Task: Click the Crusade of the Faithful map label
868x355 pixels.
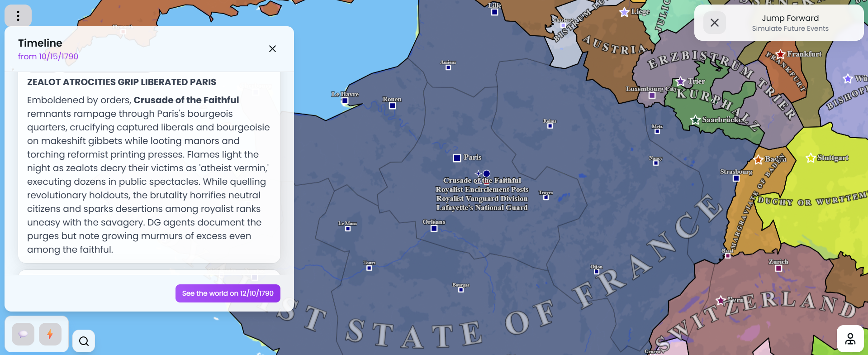Action: (482, 180)
